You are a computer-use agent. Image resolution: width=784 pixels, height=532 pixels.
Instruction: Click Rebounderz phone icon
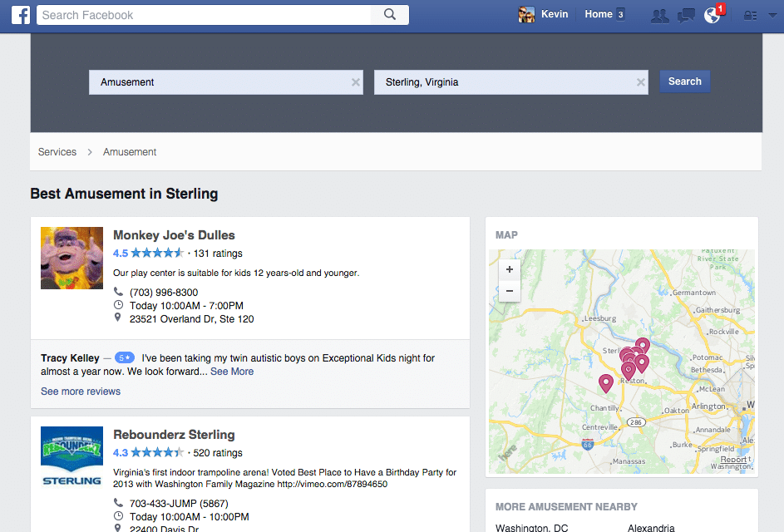click(x=118, y=503)
